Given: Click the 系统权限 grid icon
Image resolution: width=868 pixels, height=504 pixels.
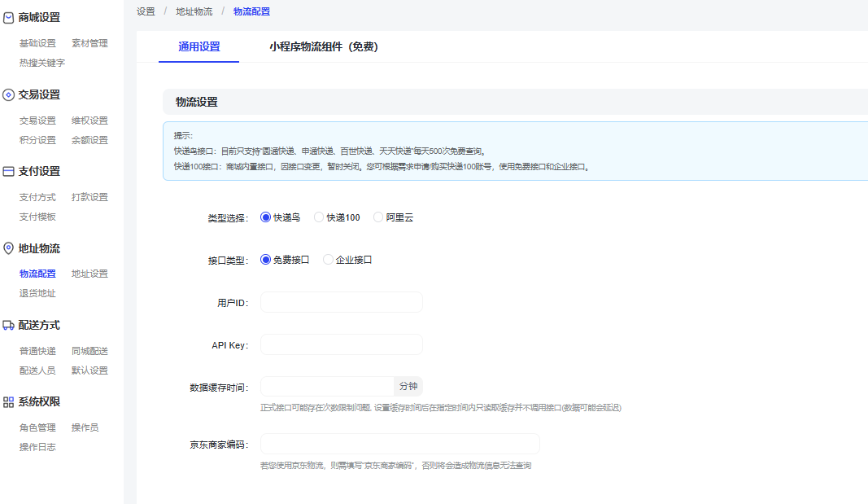Looking at the screenshot, I should pyautogui.click(x=9, y=401).
